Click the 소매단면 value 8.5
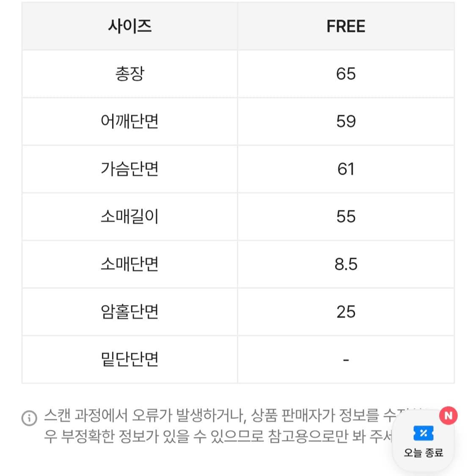This screenshot has width=476, height=476. coord(346,264)
